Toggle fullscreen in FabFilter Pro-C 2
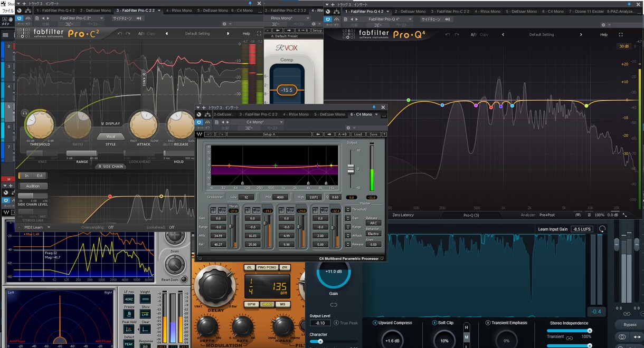 (x=260, y=34)
